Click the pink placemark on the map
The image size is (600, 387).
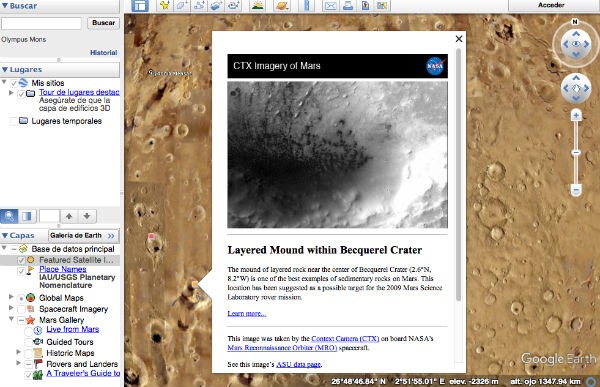point(151,237)
